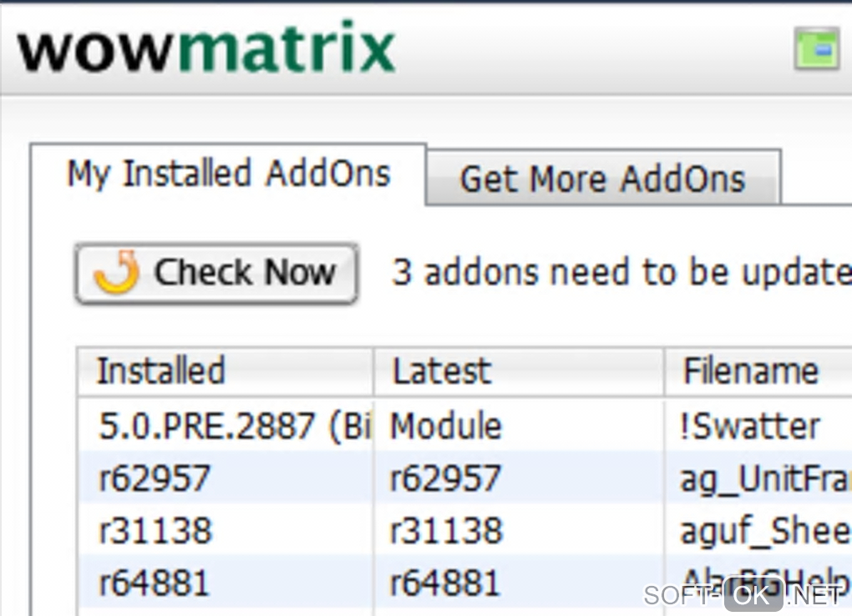Click installed r64881 cell
852x616 pixels.
(226, 583)
